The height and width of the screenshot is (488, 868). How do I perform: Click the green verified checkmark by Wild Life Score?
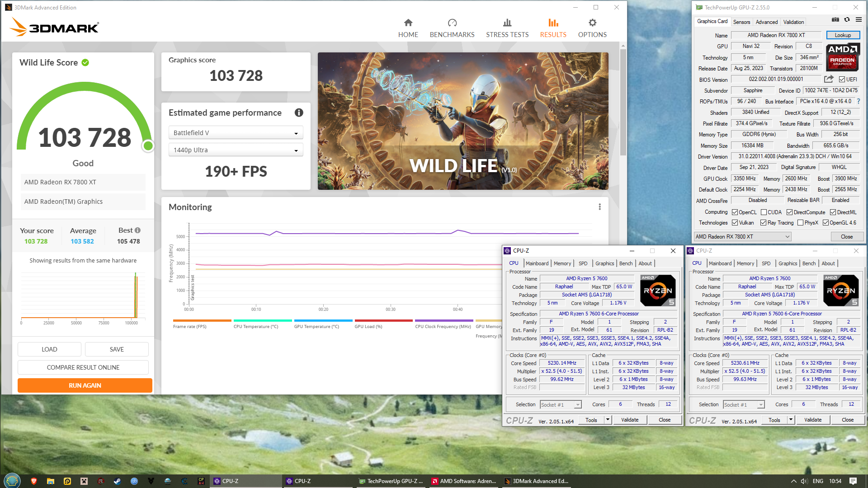[x=85, y=62]
